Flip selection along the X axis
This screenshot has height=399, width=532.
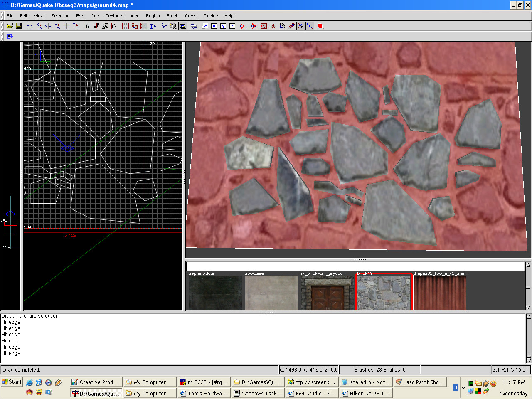coord(30,26)
